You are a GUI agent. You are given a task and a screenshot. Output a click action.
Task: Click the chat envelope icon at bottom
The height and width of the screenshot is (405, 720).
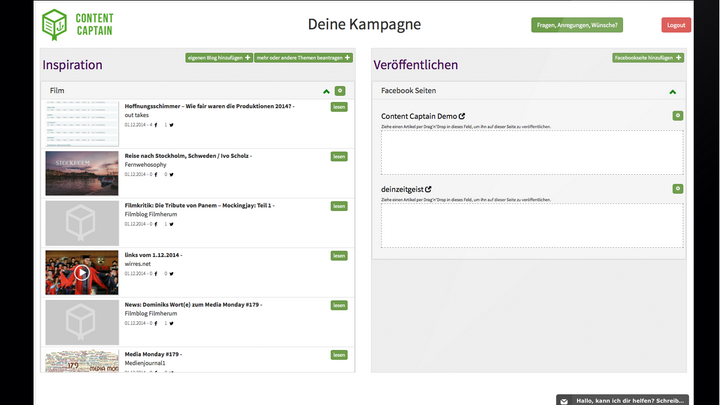(564, 401)
